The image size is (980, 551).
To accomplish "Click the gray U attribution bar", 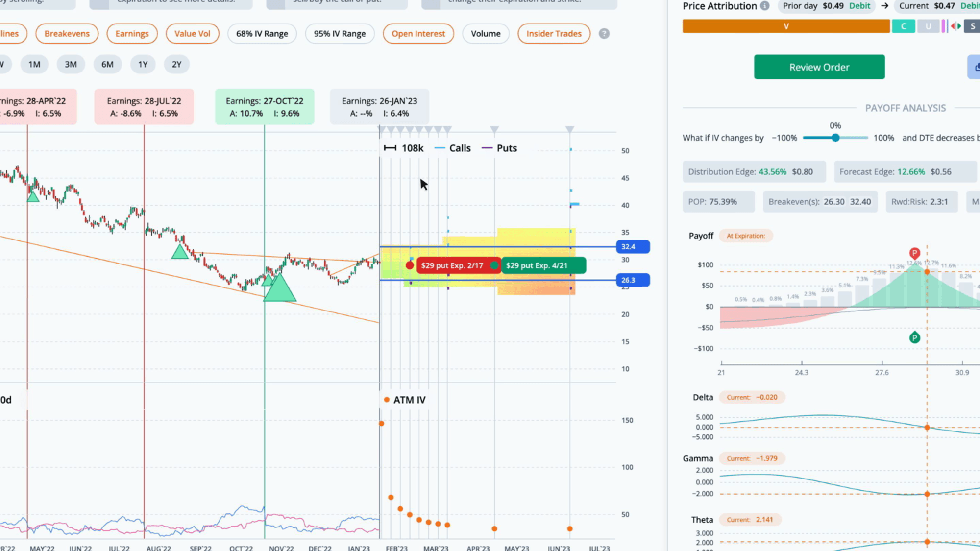I will 928,26.
